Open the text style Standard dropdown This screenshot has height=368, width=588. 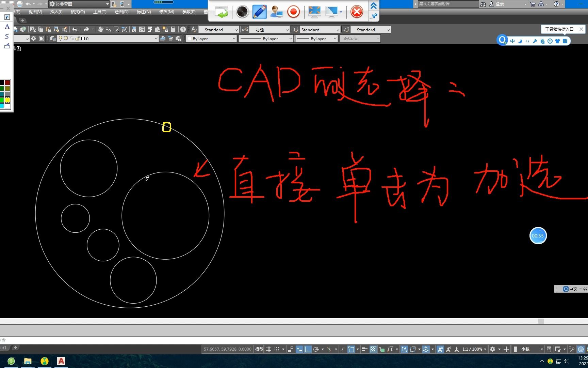tap(219, 30)
